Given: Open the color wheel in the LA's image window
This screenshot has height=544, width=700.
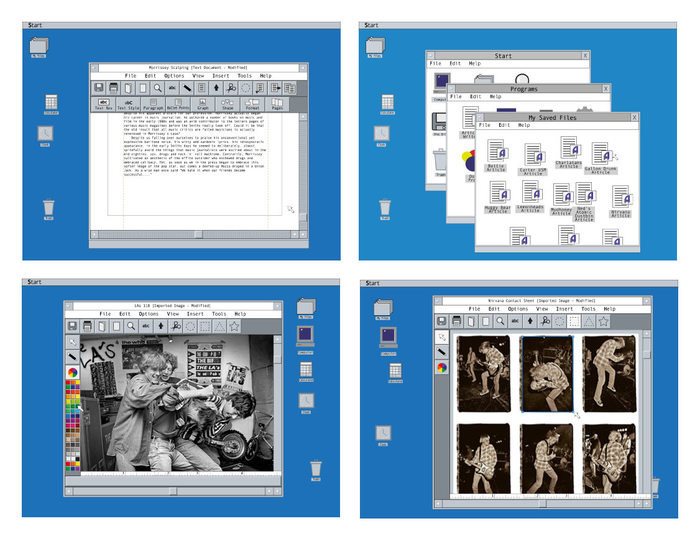Looking at the screenshot, I should [72, 372].
